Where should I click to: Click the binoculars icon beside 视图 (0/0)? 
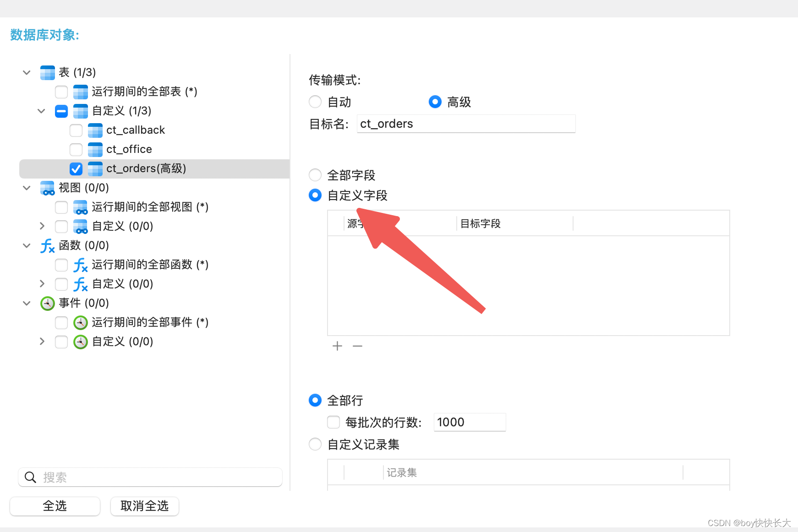[x=47, y=188]
